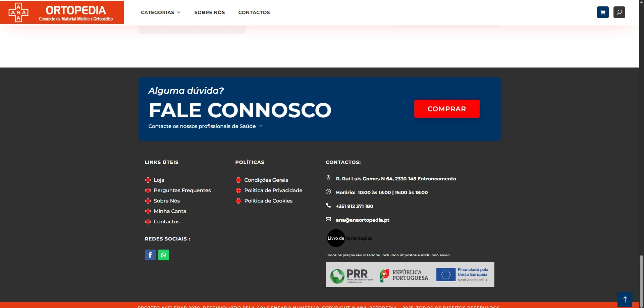Viewport: 644px width, 308px height.
Task: Click the scroll-to-top arrow button
Action: click(x=625, y=299)
